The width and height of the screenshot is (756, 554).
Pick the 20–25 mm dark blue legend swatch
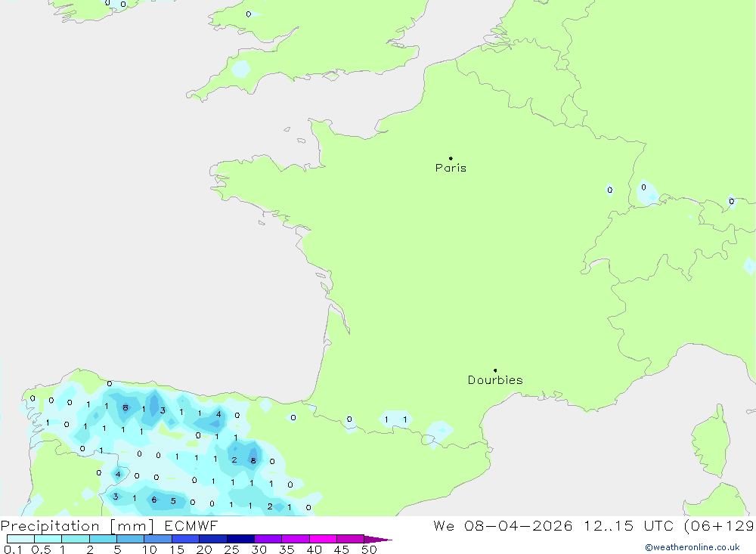(213, 539)
